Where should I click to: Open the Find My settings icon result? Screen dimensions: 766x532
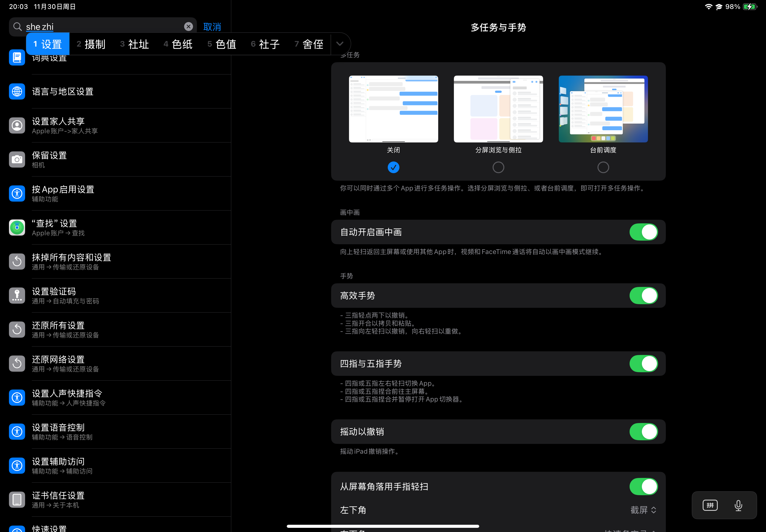point(17,227)
